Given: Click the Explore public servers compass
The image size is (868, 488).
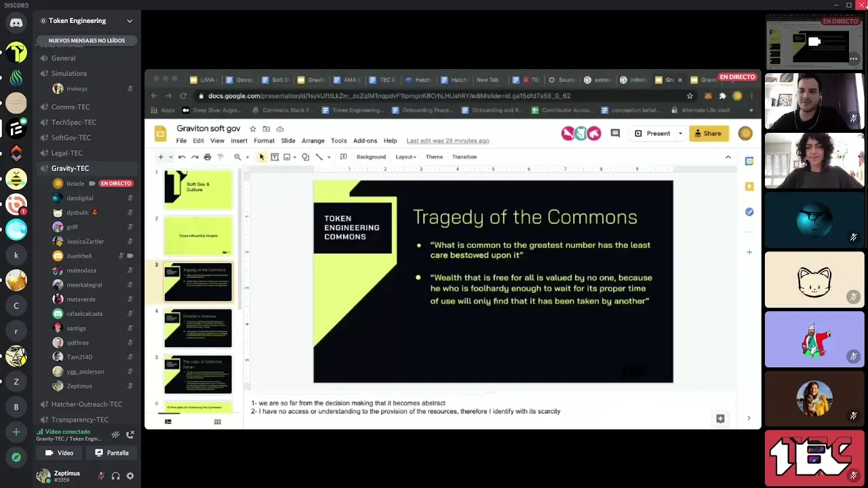Looking at the screenshot, I should point(16,457).
